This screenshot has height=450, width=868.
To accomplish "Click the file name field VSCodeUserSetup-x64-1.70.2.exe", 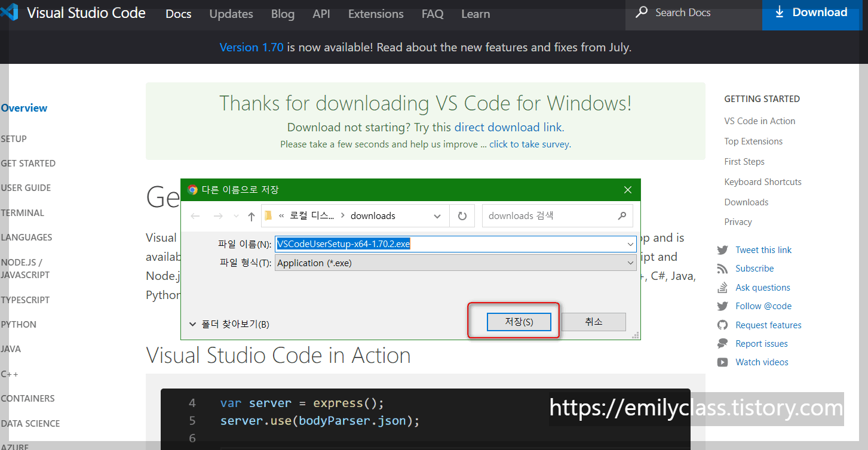I will click(455, 244).
